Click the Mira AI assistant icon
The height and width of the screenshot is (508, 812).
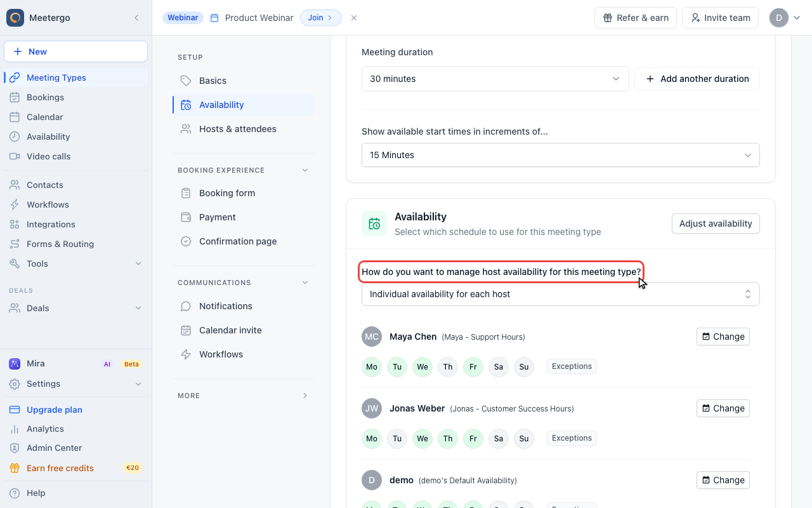tap(15, 363)
